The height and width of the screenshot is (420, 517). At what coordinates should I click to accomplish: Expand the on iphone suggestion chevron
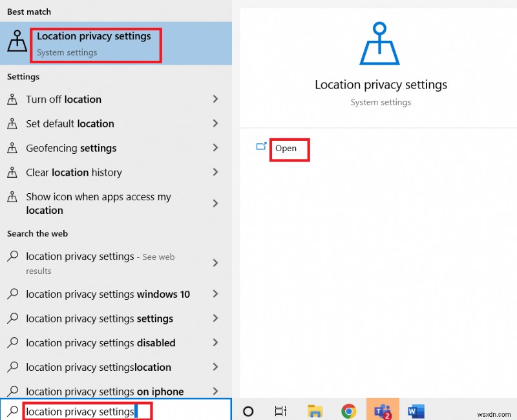coord(215,392)
